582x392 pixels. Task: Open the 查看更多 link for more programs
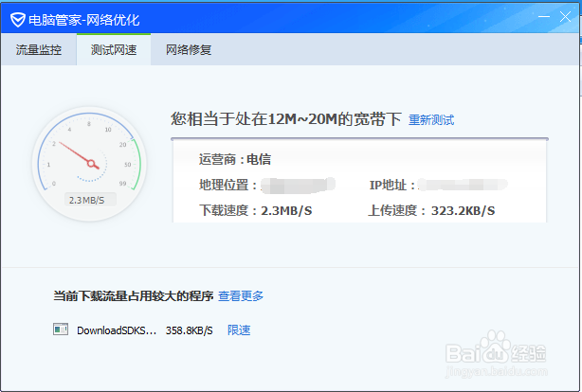pyautogui.click(x=241, y=296)
